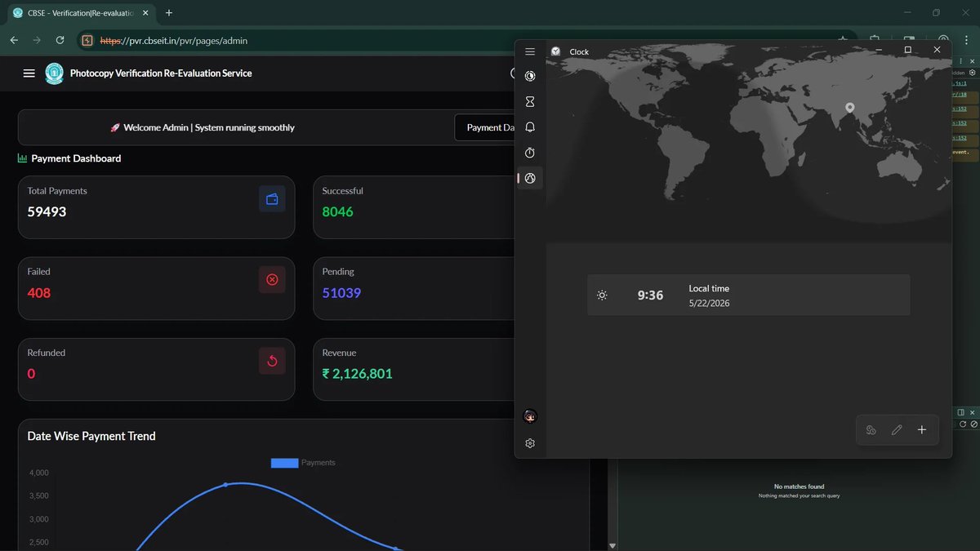Click the 2,500 label on chart axis
The width and height of the screenshot is (980, 551).
click(x=38, y=542)
